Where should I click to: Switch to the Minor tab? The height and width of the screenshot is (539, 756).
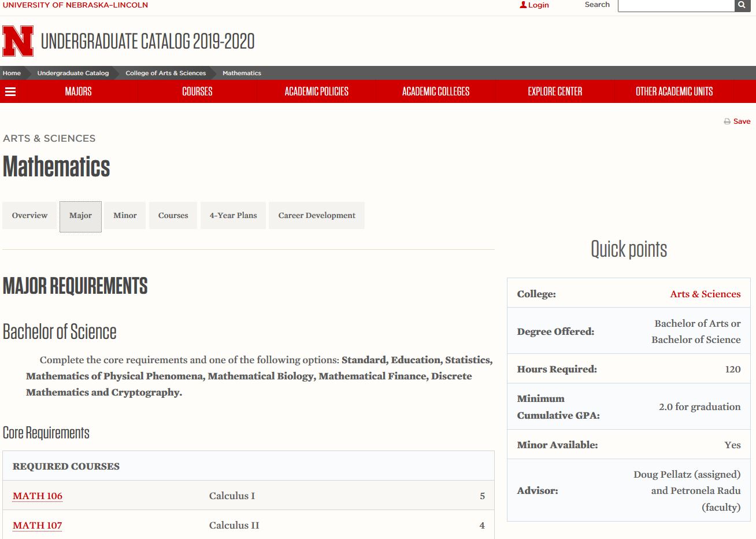125,216
